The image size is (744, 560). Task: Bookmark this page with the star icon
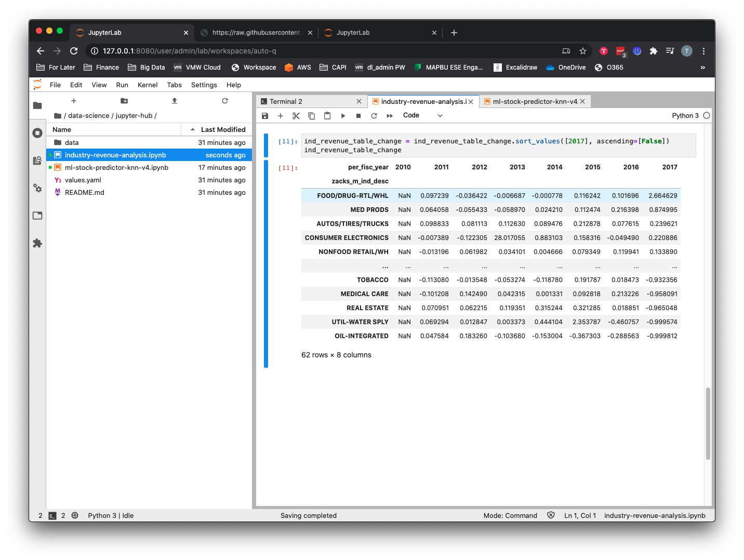tap(583, 51)
